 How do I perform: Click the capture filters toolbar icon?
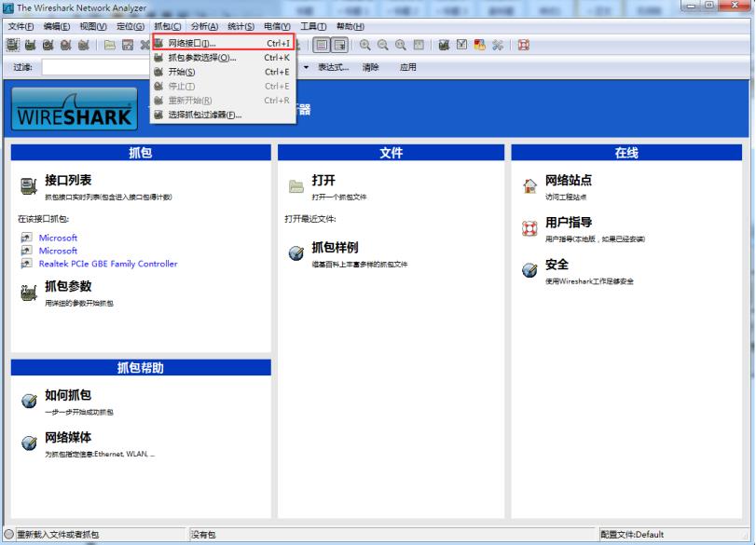click(x=444, y=46)
